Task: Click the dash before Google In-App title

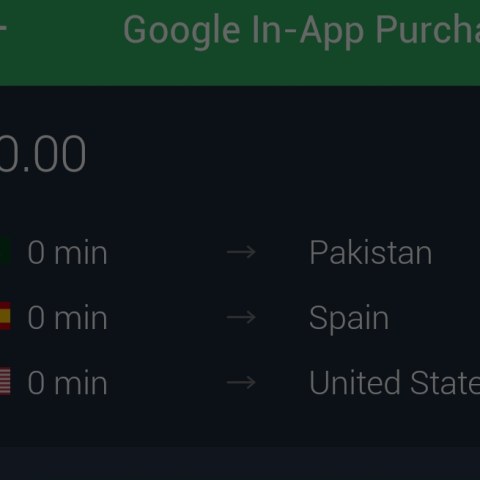Action: click(x=3, y=28)
